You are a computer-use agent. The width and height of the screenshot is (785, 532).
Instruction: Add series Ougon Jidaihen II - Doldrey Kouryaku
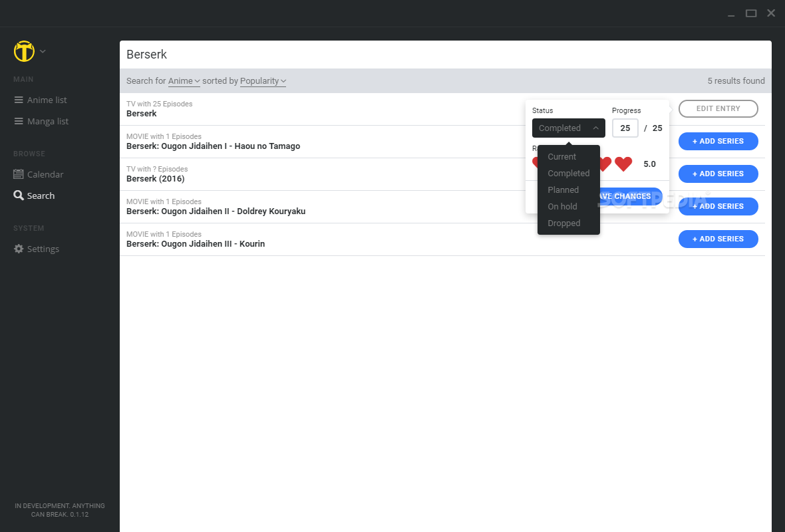click(718, 206)
